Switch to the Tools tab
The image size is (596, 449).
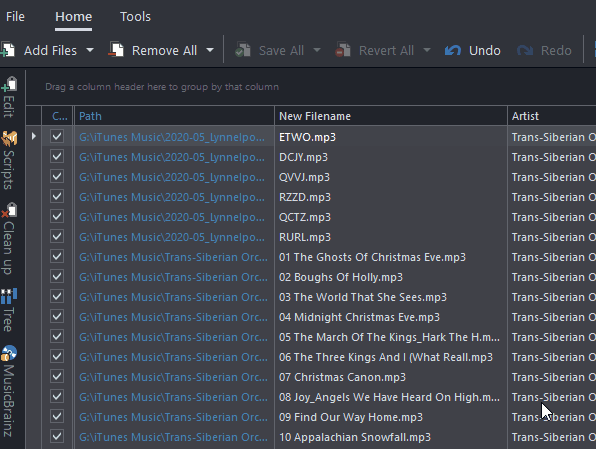[x=135, y=17]
